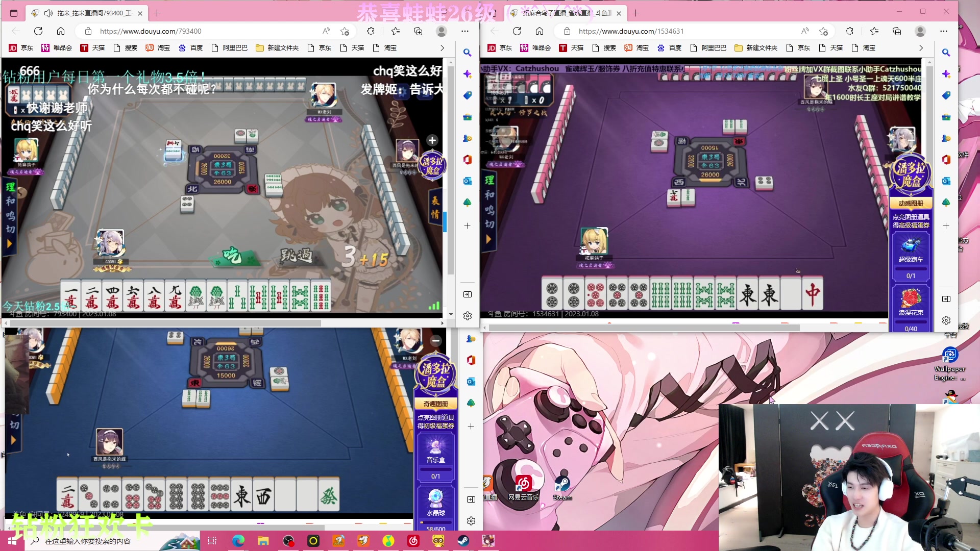Go to home page in right browser

[x=540, y=31]
